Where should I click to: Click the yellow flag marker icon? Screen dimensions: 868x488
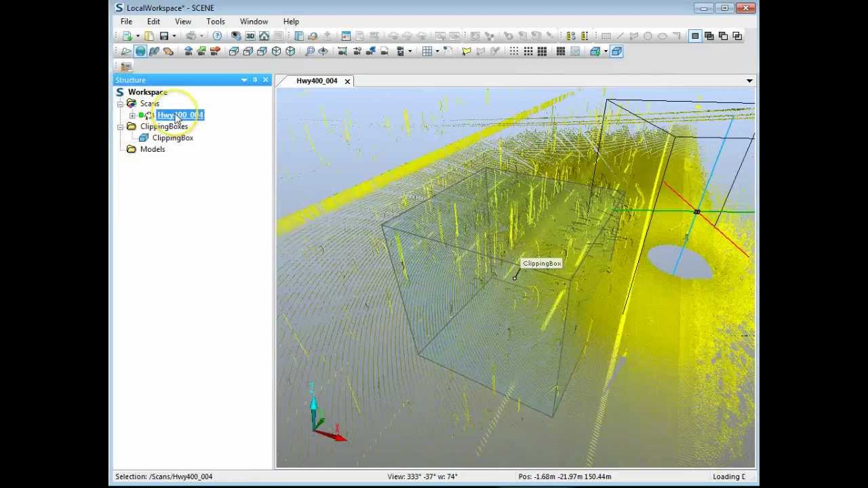pos(467,52)
